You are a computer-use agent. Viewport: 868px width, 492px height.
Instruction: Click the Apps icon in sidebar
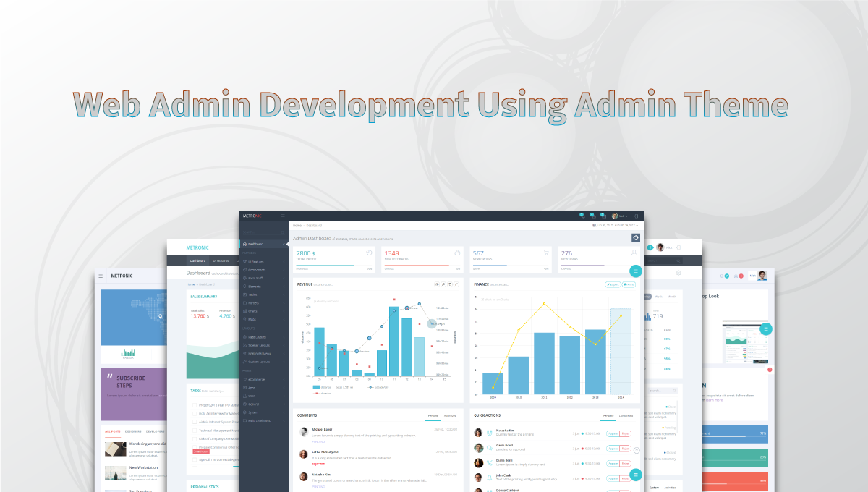click(244, 388)
